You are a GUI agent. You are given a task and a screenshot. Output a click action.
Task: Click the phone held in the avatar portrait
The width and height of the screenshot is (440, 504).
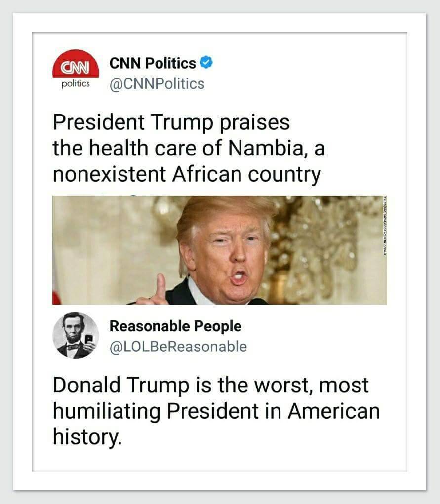click(x=89, y=339)
